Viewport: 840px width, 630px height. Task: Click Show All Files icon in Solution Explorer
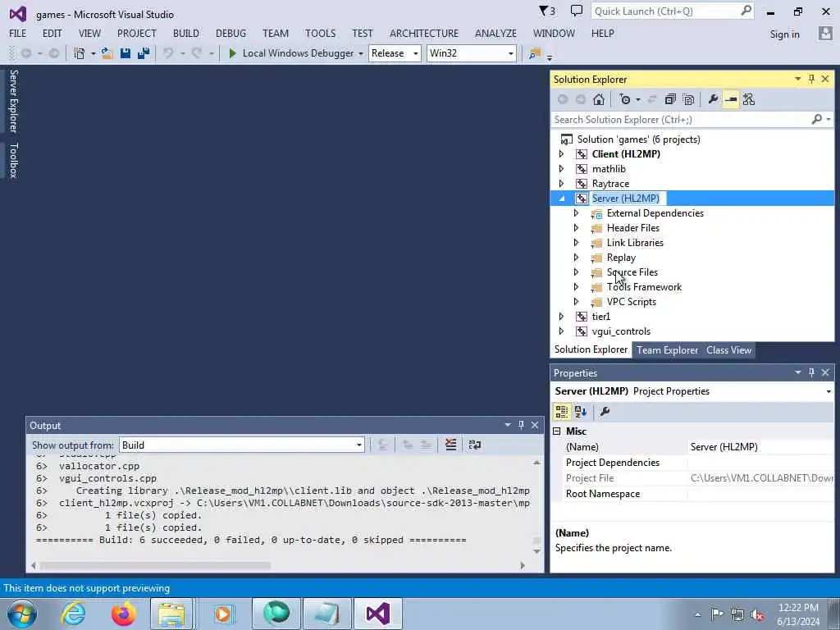(x=689, y=99)
